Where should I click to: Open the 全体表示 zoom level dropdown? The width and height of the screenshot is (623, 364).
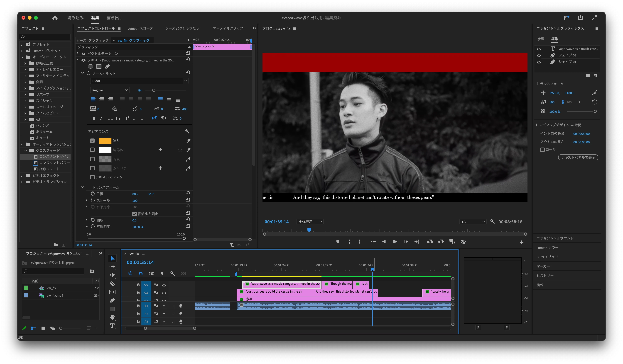click(310, 222)
